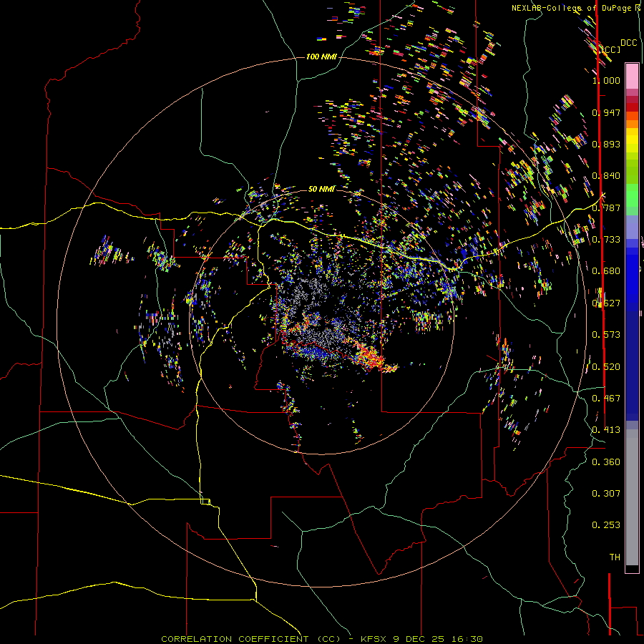Click the 0.733 scale value

point(606,240)
